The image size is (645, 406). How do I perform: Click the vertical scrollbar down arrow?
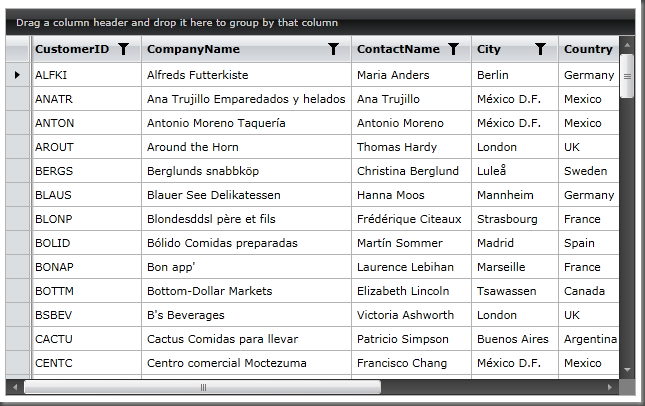pyautogui.click(x=627, y=369)
